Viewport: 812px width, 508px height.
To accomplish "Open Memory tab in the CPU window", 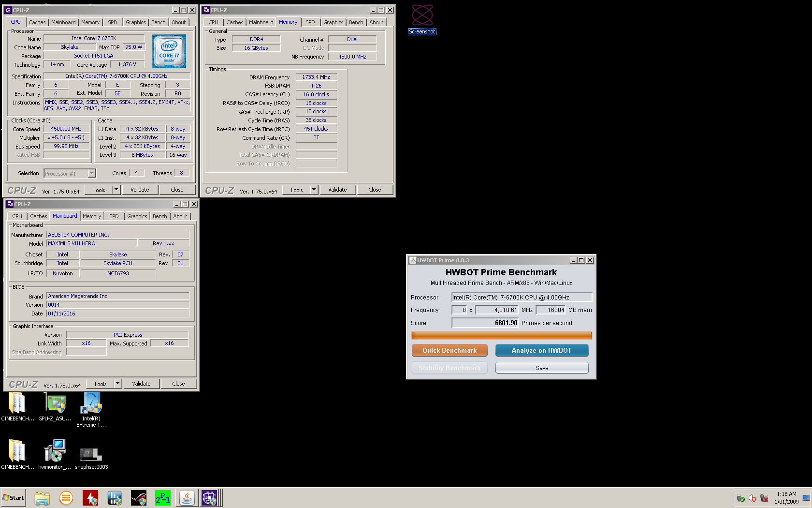I will [90, 22].
